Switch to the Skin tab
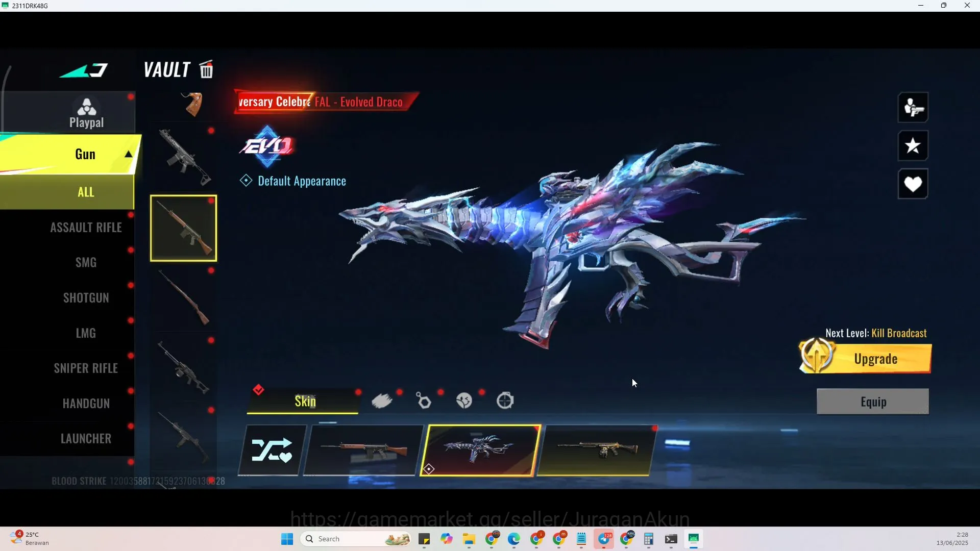This screenshot has height=551, width=980. tap(303, 401)
